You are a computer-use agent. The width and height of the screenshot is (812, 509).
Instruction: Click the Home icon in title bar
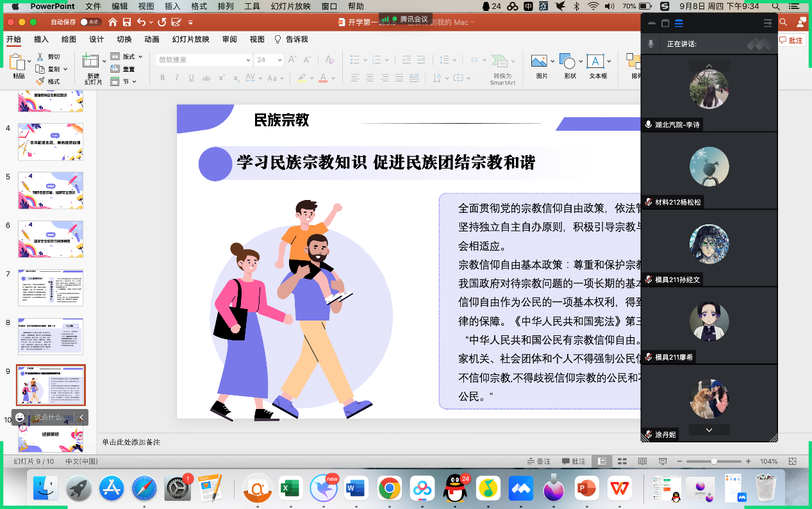[113, 22]
